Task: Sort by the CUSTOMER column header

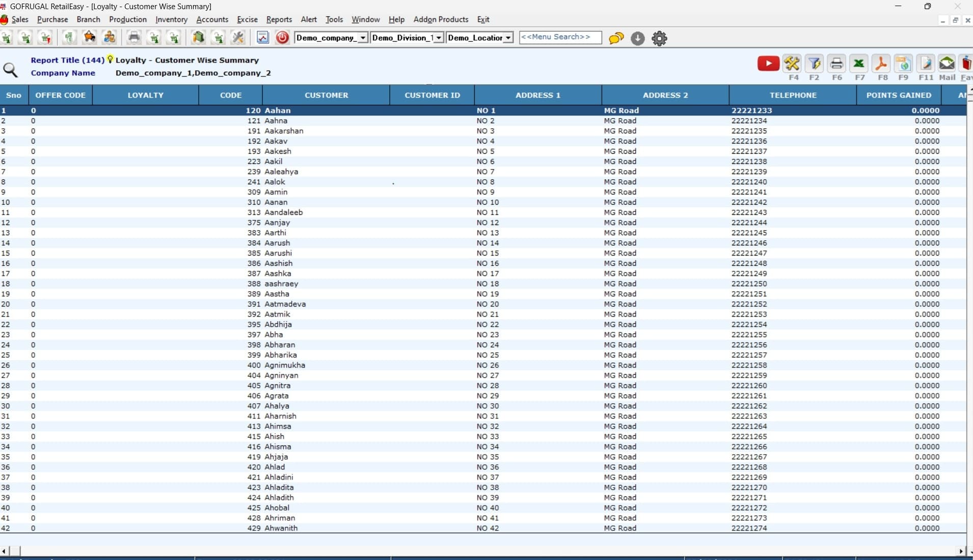Action: [x=326, y=95]
